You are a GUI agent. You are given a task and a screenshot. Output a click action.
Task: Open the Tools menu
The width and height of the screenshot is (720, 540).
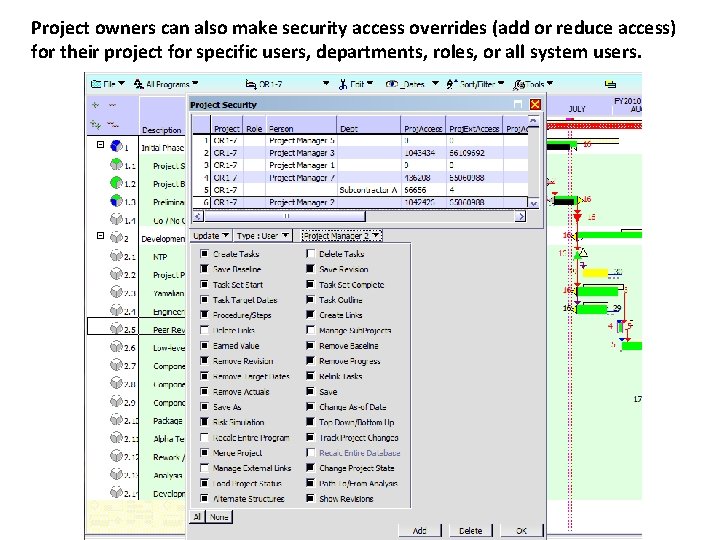pos(533,84)
